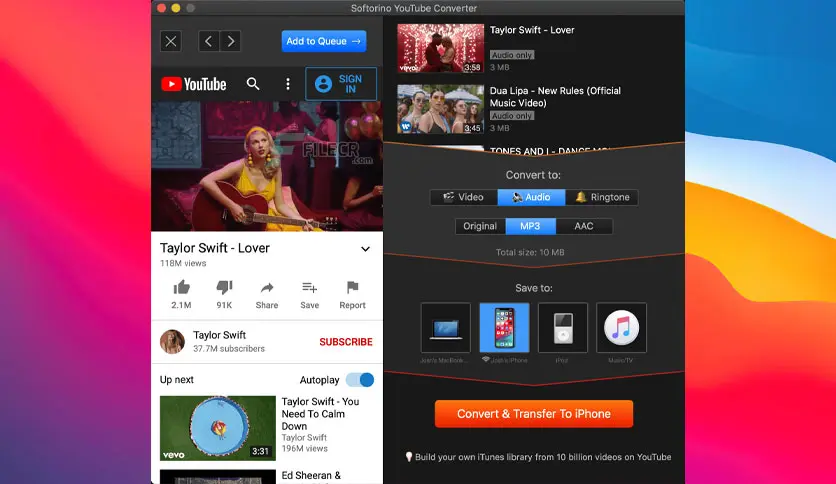Viewport: 836px width, 484px height.
Task: Open the You Need To Calm Down thumbnail
Action: [218, 428]
